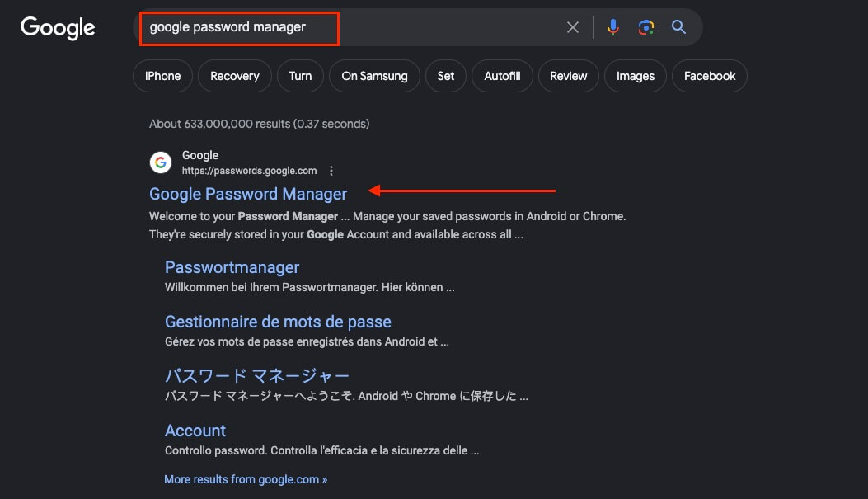Open the Google Password Manager result
This screenshot has width=868, height=499.
tap(248, 194)
